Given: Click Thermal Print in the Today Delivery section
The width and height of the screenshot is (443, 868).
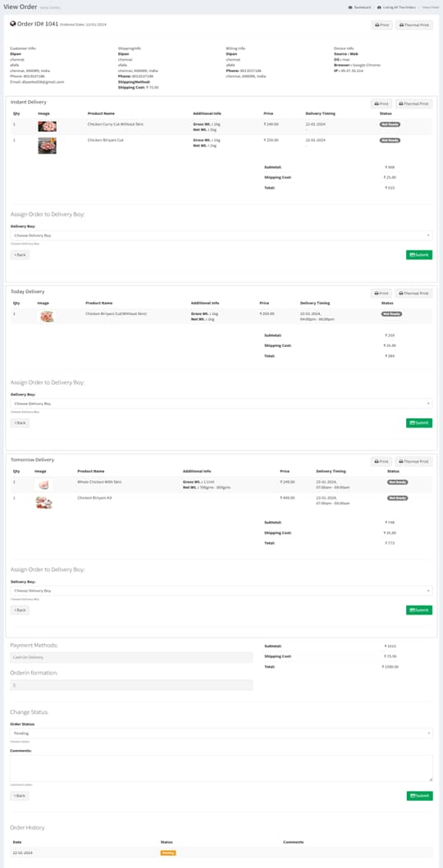Looking at the screenshot, I should pos(414,294).
